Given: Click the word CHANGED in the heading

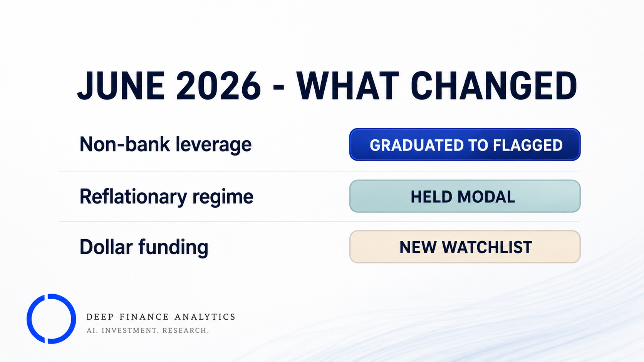Looking at the screenshot, I should [x=494, y=86].
